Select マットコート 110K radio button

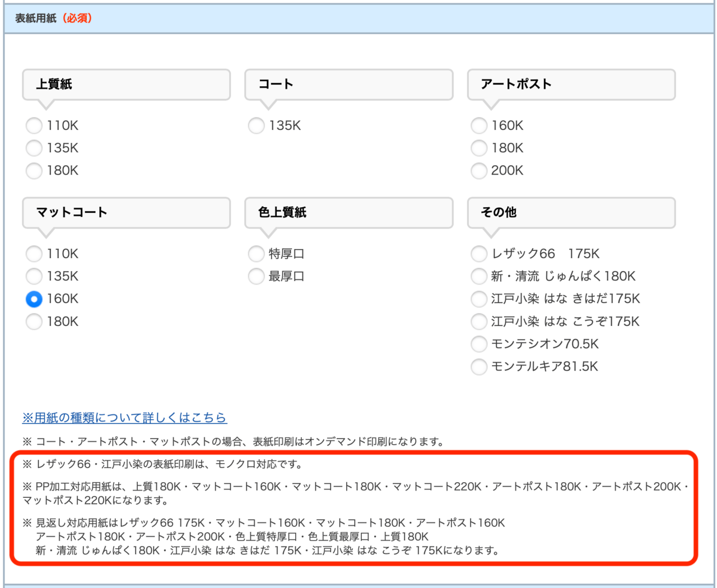[x=34, y=254]
